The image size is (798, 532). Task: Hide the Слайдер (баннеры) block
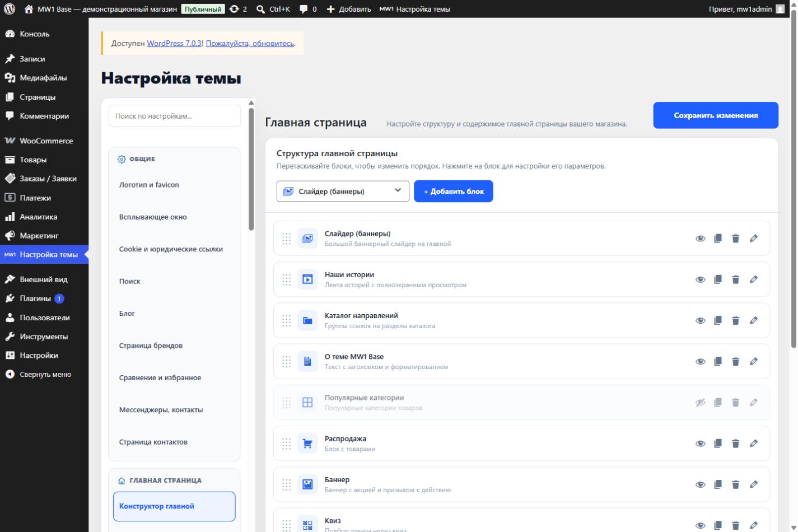click(x=700, y=239)
